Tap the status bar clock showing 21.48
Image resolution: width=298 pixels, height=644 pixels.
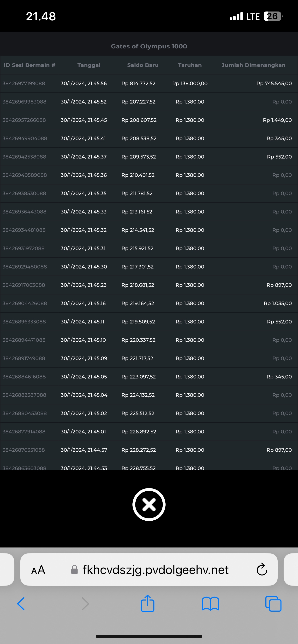[x=41, y=17]
